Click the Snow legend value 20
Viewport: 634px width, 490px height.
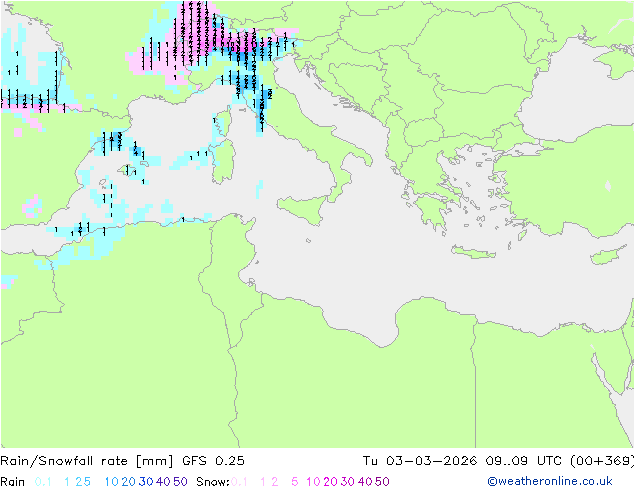coord(330,482)
